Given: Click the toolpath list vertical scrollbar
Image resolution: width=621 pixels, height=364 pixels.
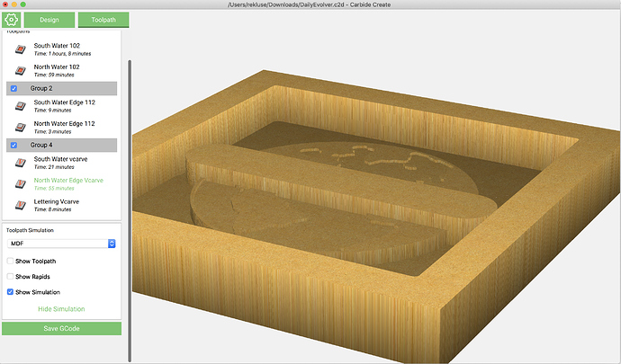Looking at the screenshot, I should 129,210.
